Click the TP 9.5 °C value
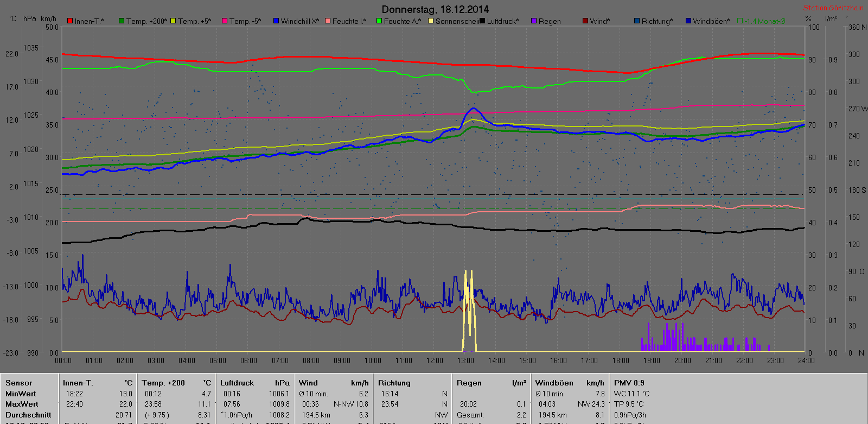The height and width of the screenshot is (424, 868). click(x=630, y=404)
